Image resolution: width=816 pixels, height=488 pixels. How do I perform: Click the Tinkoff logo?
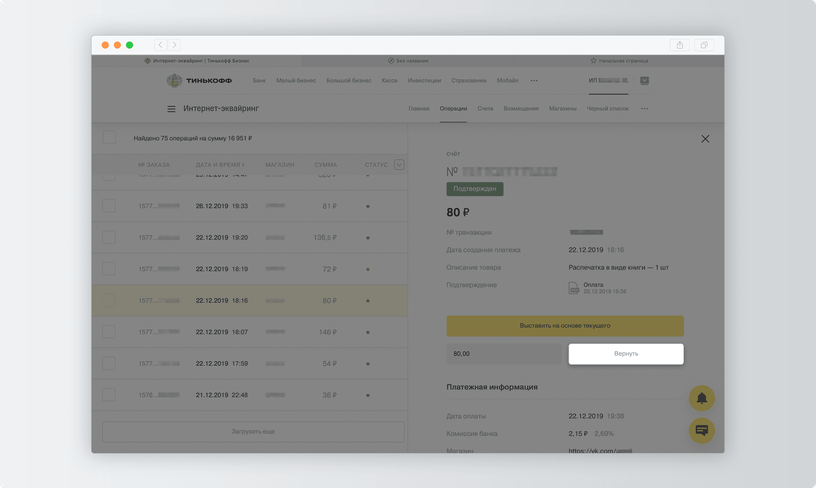click(199, 81)
